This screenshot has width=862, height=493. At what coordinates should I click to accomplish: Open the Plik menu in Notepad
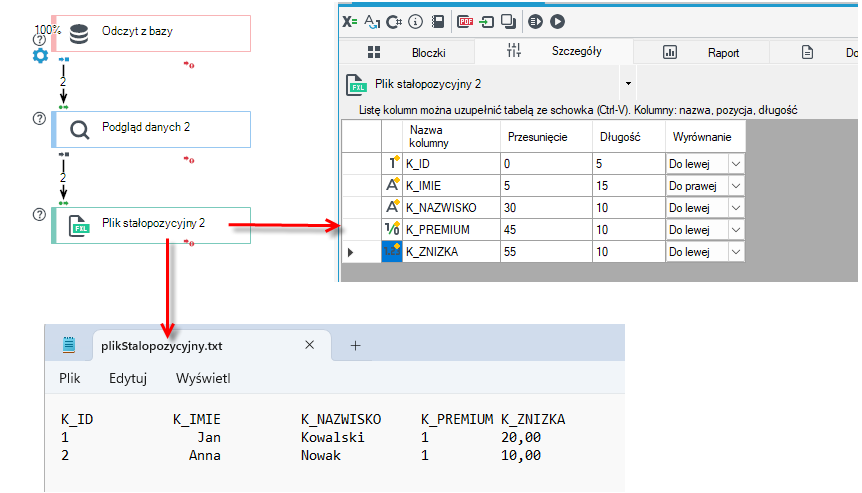tap(70, 378)
